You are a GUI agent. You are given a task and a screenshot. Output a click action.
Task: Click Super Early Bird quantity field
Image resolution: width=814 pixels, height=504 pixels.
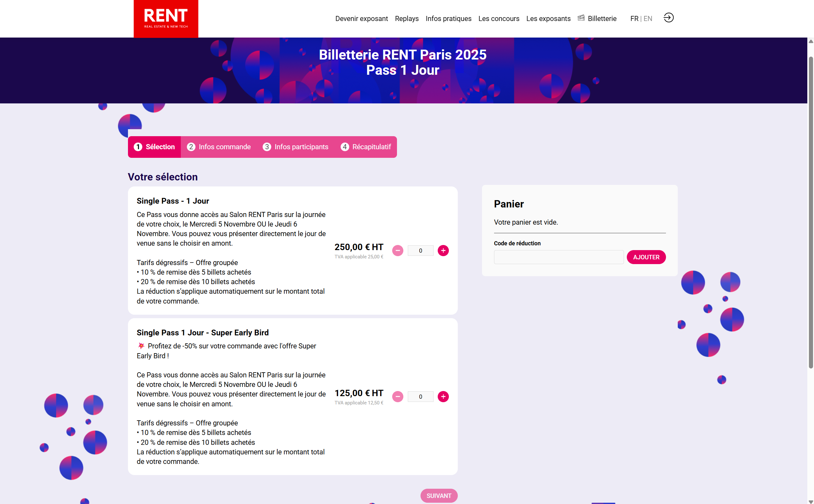click(x=420, y=397)
